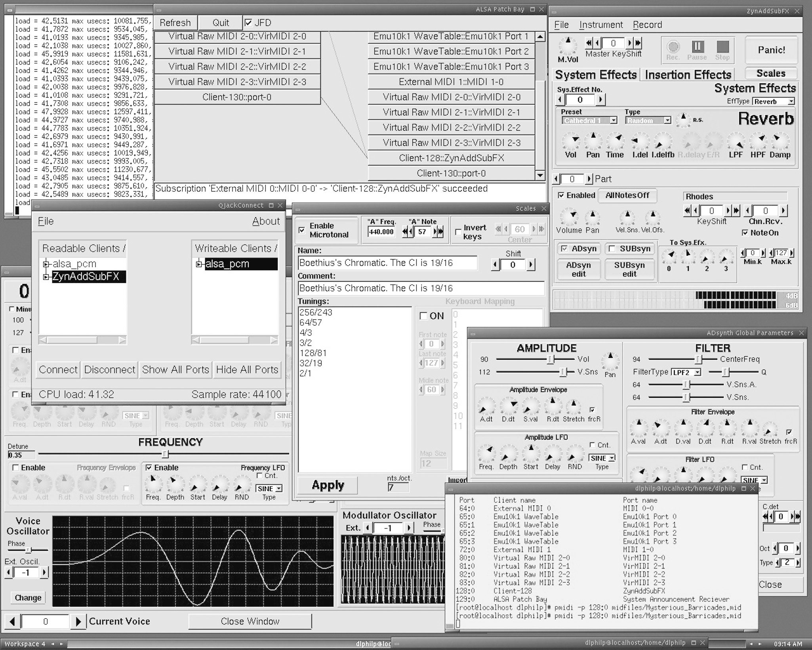Click the Apply button in Scales
The height and width of the screenshot is (650, 812).
[x=328, y=485]
